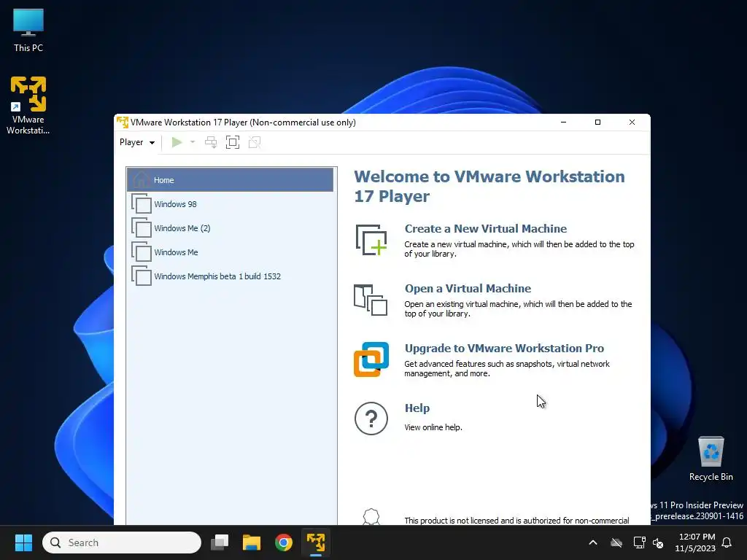
Task: Select the Windows Me virtual machine
Action: (x=230, y=252)
